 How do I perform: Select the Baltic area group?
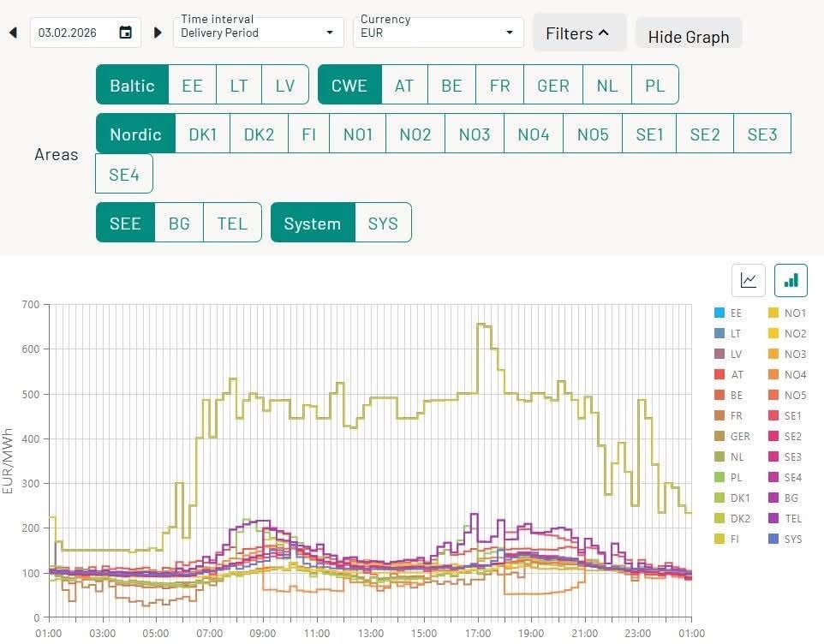tap(132, 85)
